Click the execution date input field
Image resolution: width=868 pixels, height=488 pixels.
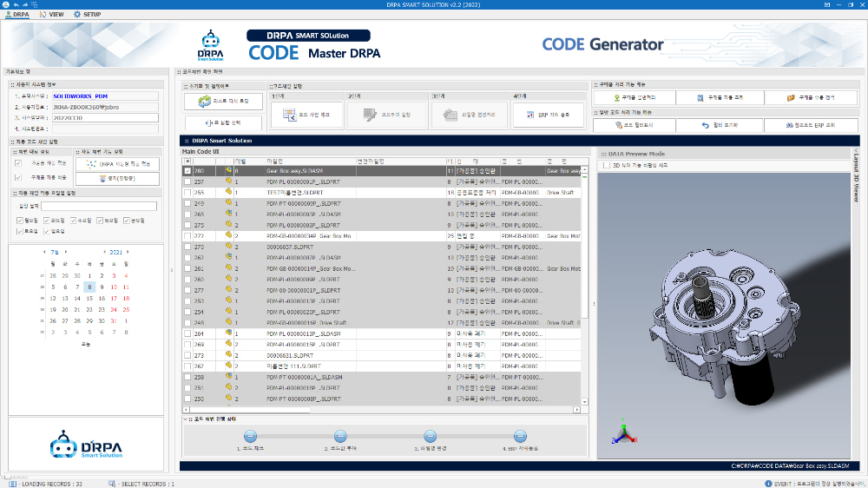[99, 206]
